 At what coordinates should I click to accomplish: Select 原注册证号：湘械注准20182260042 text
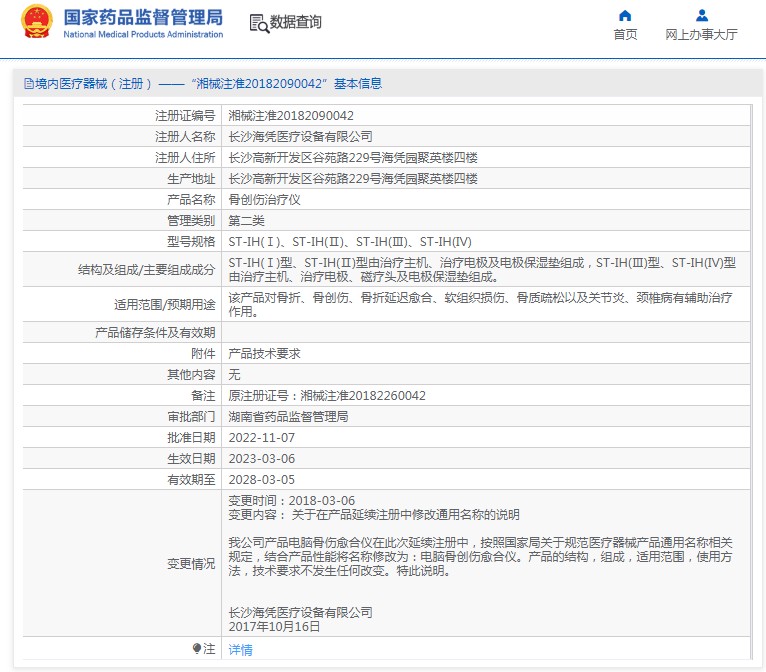327,396
